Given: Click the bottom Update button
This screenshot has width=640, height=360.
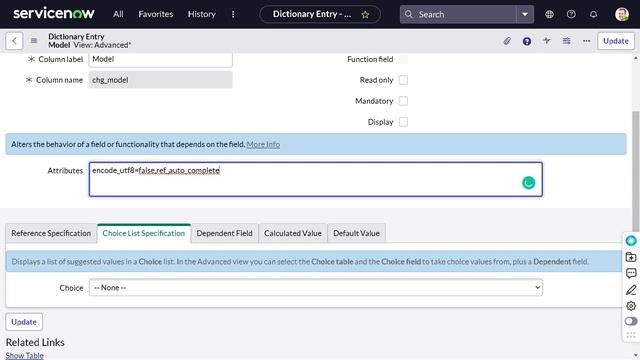Looking at the screenshot, I should [24, 322].
